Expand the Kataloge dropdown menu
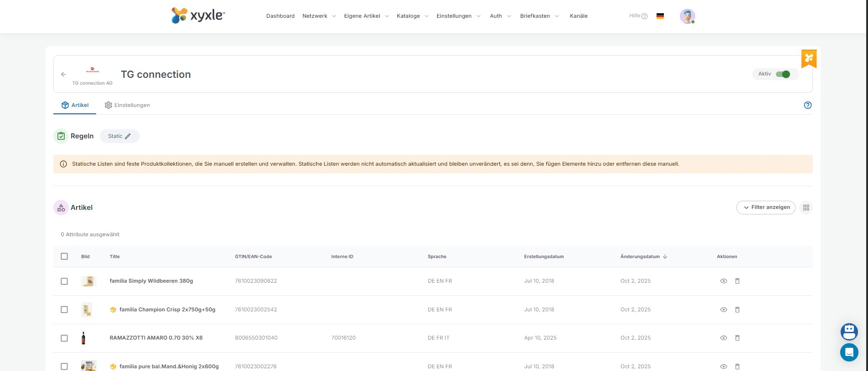The image size is (868, 371). (x=412, y=16)
